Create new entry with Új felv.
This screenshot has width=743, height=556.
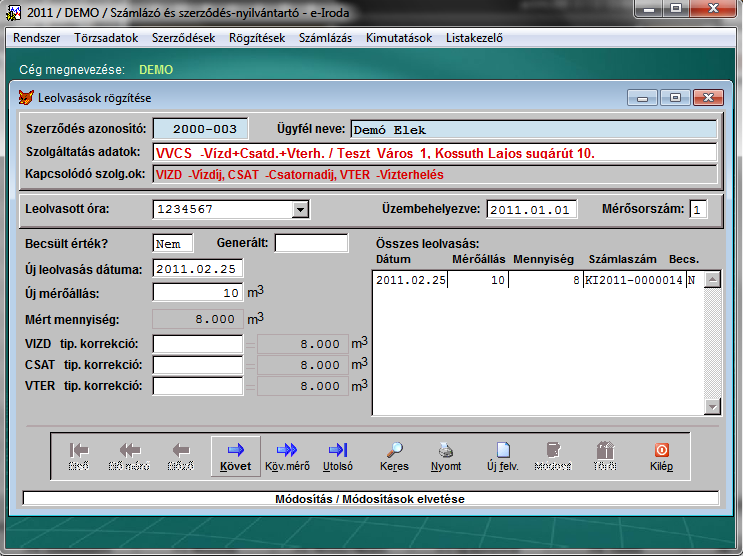pyautogui.click(x=503, y=455)
